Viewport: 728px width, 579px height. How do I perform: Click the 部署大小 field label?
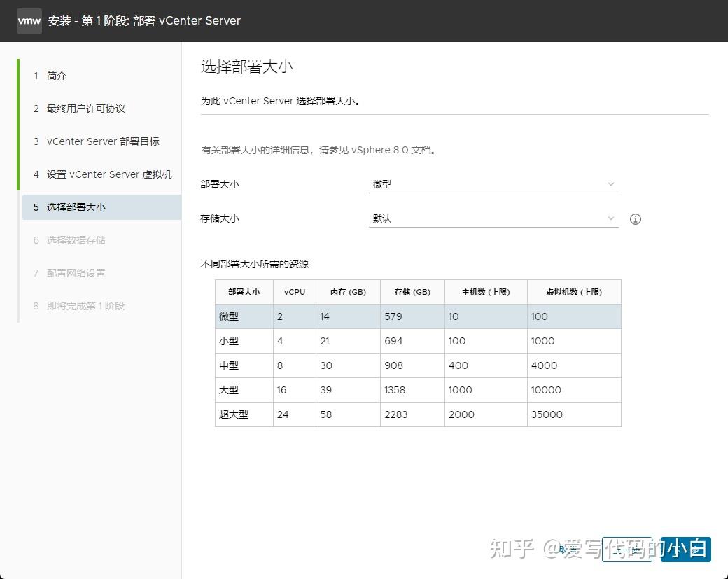pos(220,184)
